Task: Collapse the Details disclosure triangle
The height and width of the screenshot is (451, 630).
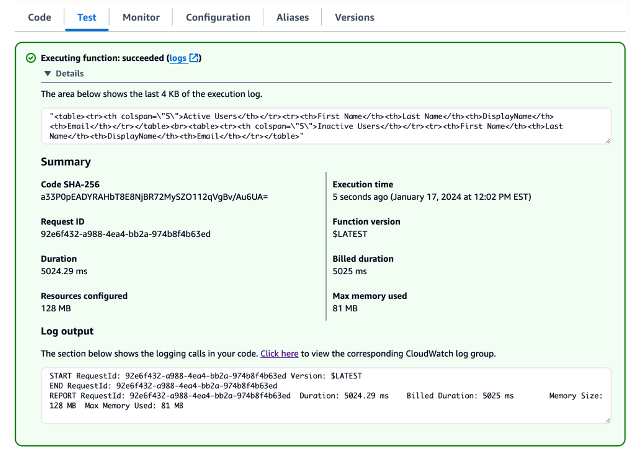Action: point(48,74)
